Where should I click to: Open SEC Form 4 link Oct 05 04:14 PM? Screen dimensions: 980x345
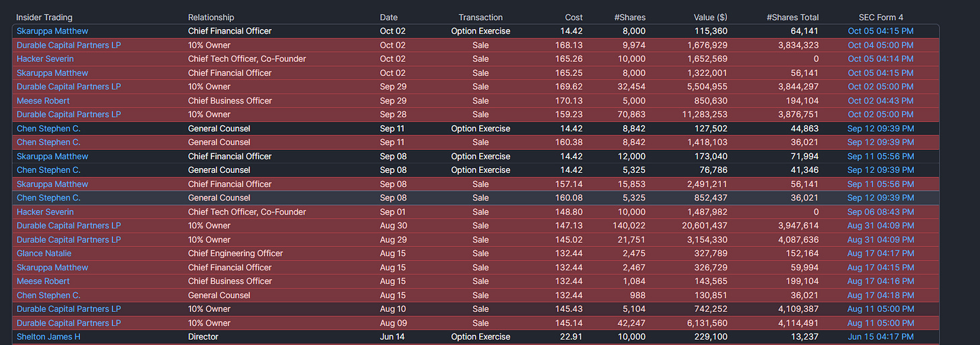tap(880, 59)
